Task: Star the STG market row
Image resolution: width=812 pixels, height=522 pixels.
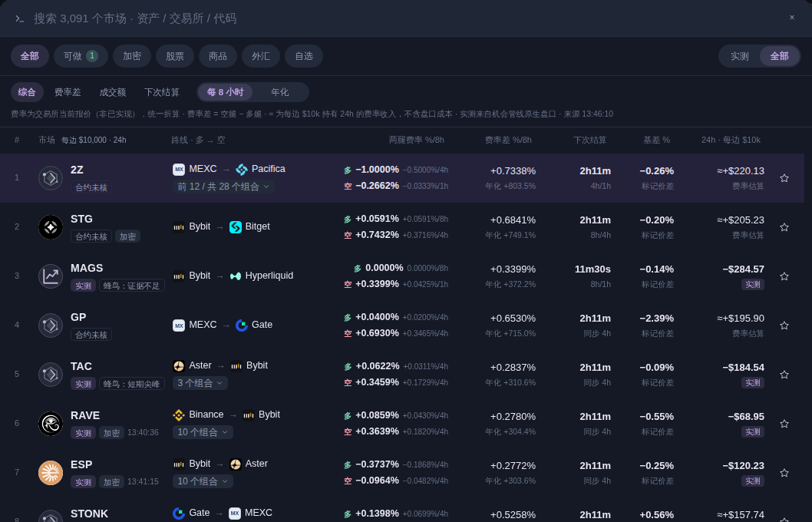Action: coord(784,227)
